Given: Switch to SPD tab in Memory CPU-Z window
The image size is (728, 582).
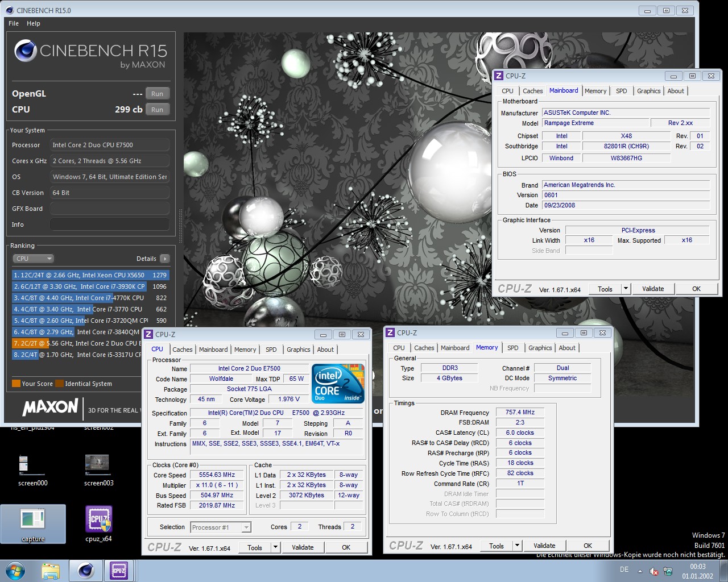Looking at the screenshot, I should click(513, 348).
